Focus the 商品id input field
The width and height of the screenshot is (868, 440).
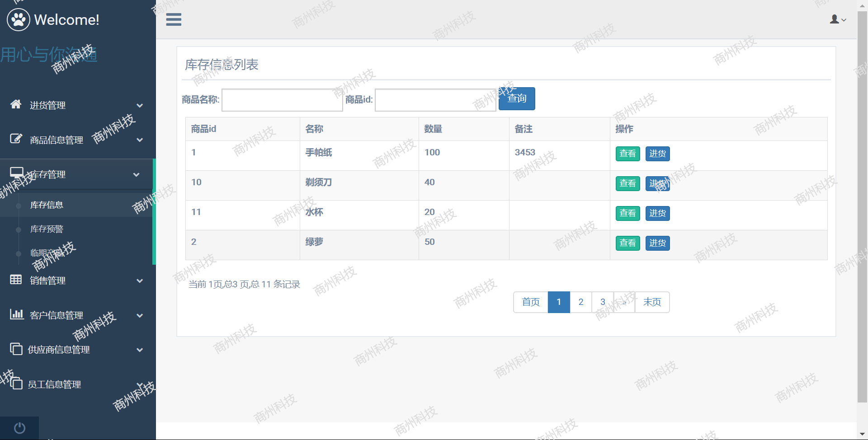point(435,100)
